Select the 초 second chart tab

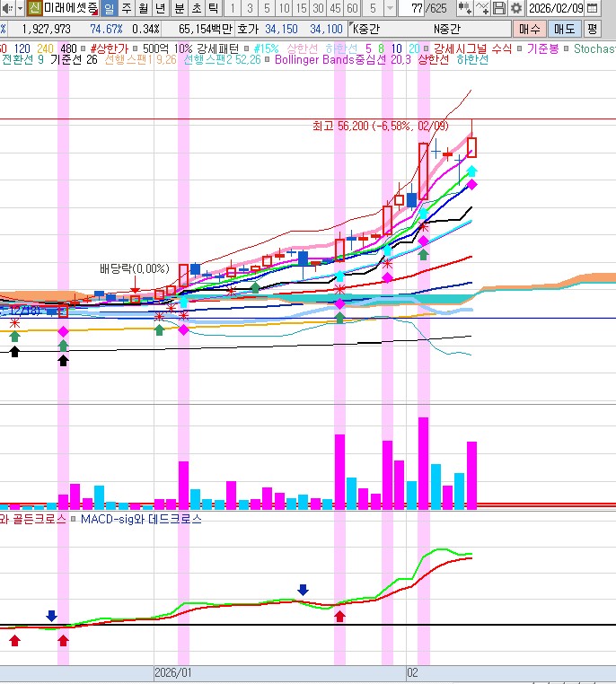[x=197, y=8]
